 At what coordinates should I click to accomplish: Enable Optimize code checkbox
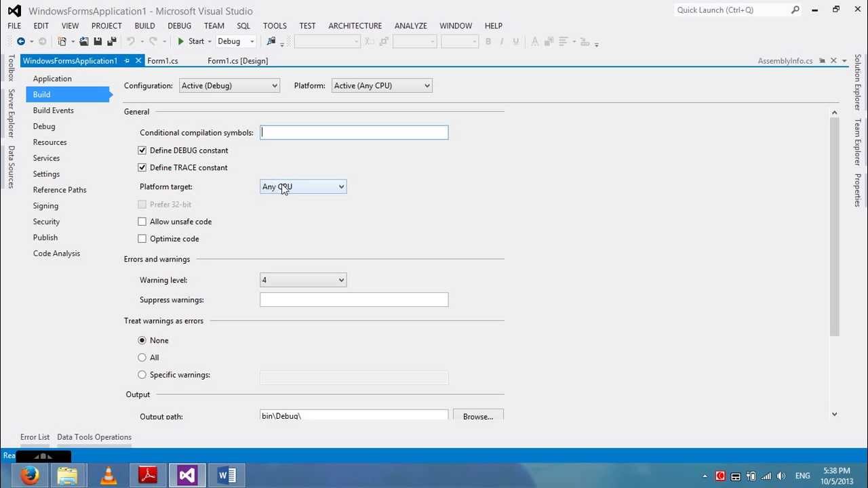142,239
